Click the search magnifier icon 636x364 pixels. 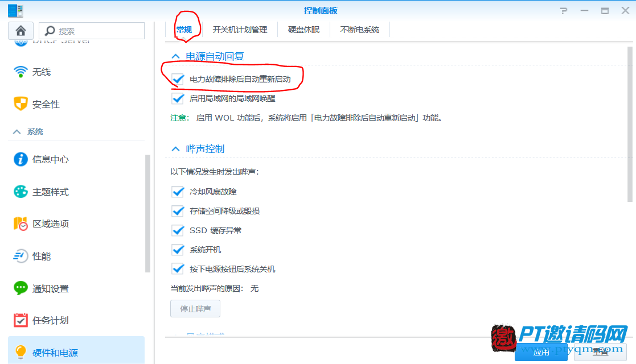click(50, 31)
